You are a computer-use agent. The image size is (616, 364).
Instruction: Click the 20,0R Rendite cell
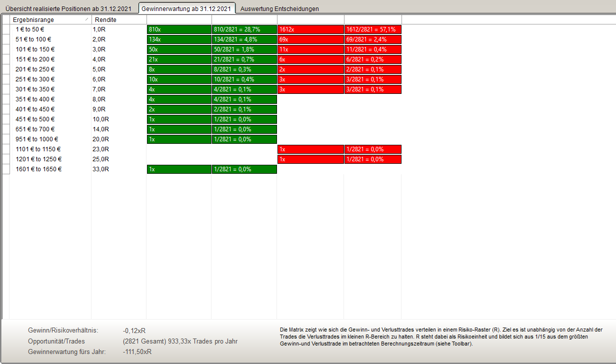coord(118,139)
